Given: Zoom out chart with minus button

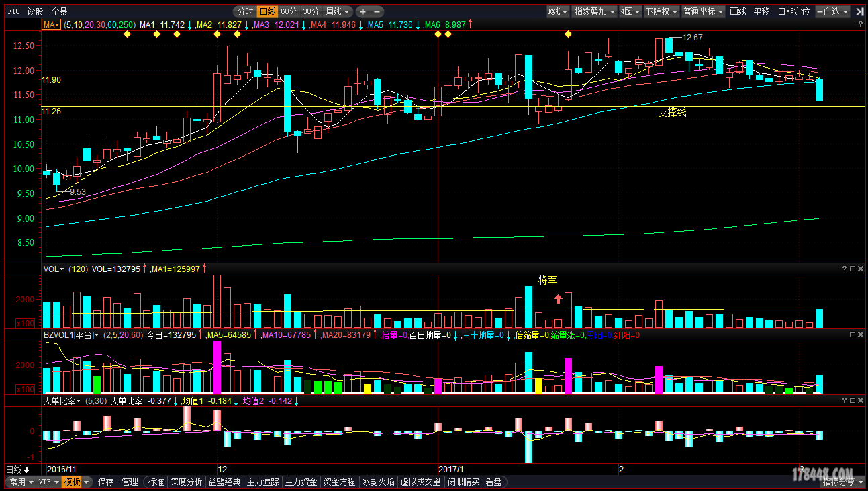Looking at the screenshot, I should 377,11.
